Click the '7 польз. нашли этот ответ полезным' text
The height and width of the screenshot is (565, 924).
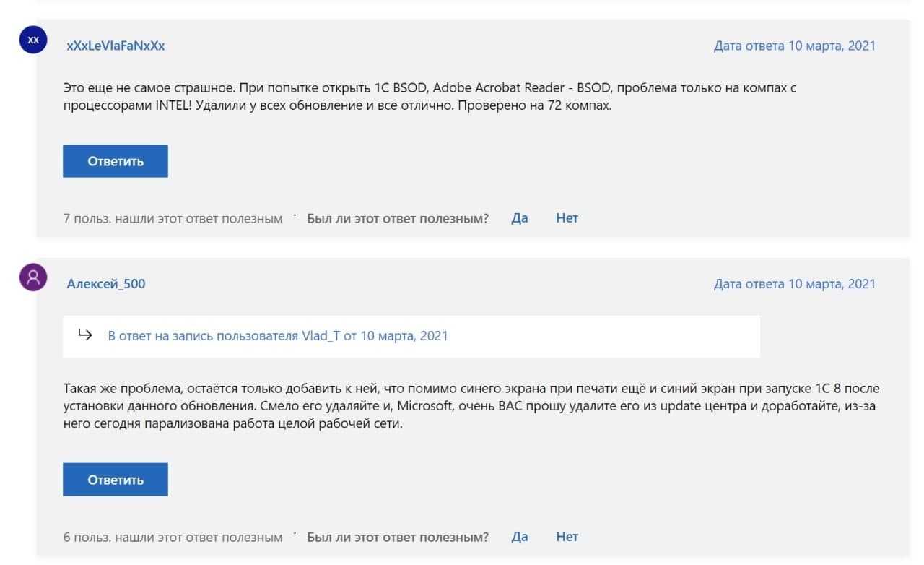click(173, 218)
